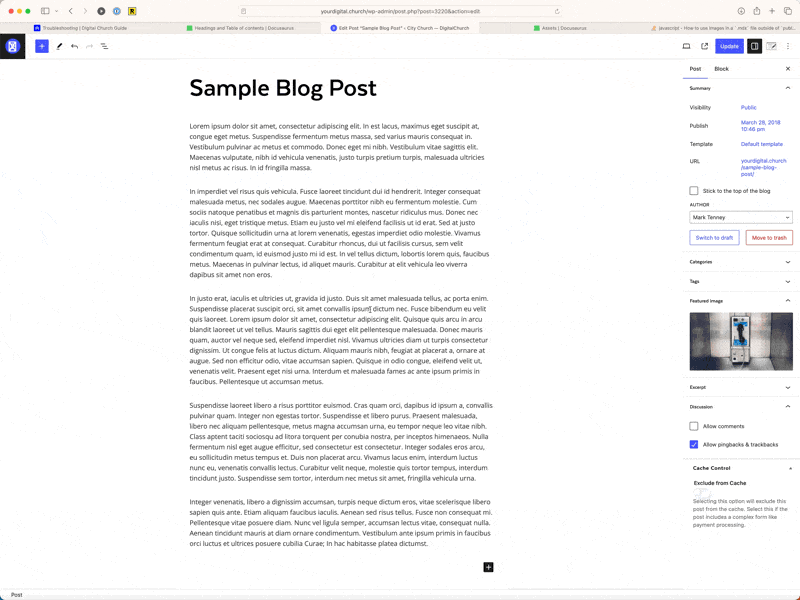Click Move to trash button
800x600 pixels.
(769, 238)
